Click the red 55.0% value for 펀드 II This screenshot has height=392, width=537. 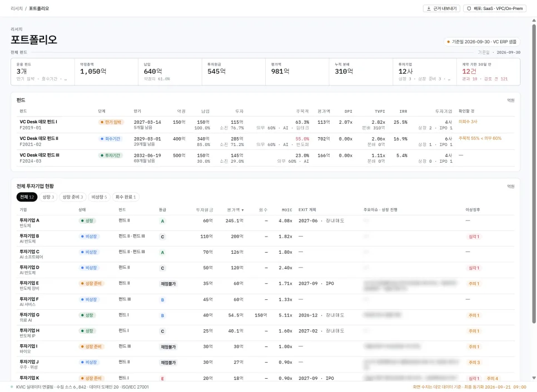coord(302,139)
